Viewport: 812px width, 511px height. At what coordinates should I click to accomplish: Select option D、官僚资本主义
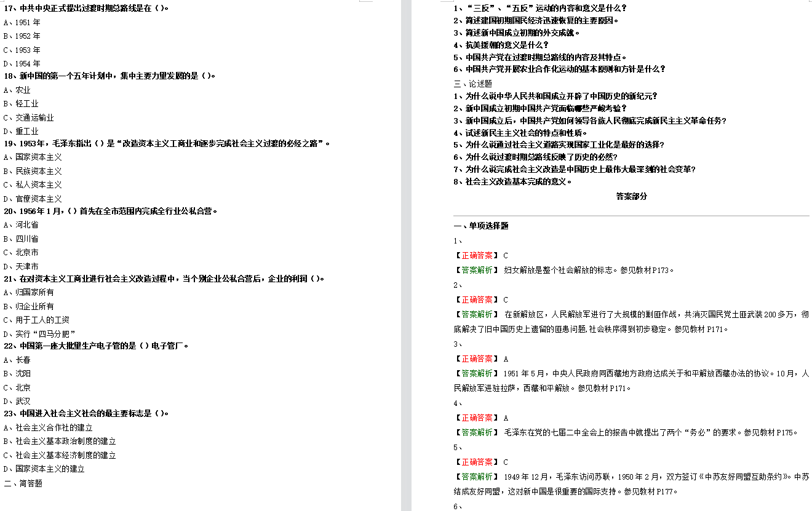pyautogui.click(x=33, y=199)
